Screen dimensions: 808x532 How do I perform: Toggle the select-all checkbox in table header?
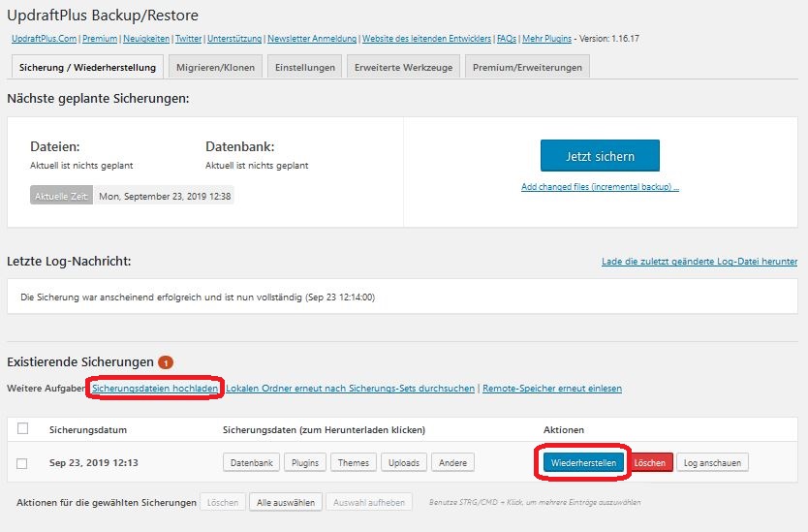[22, 429]
